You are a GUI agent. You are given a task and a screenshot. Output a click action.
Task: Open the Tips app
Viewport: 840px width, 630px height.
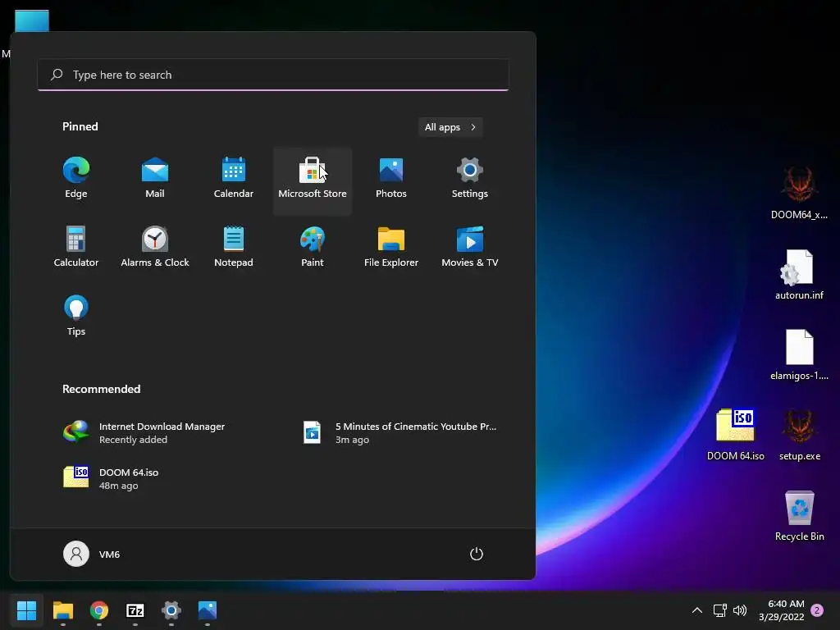click(x=76, y=316)
